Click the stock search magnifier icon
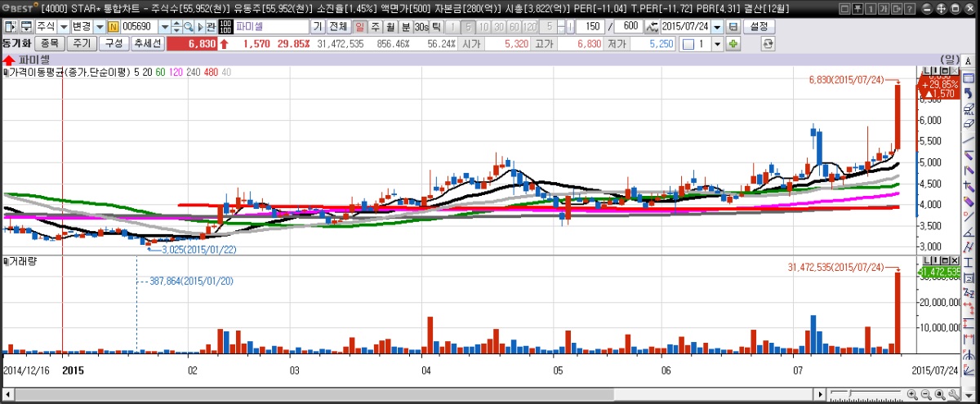The width and height of the screenshot is (980, 404). 188,27
